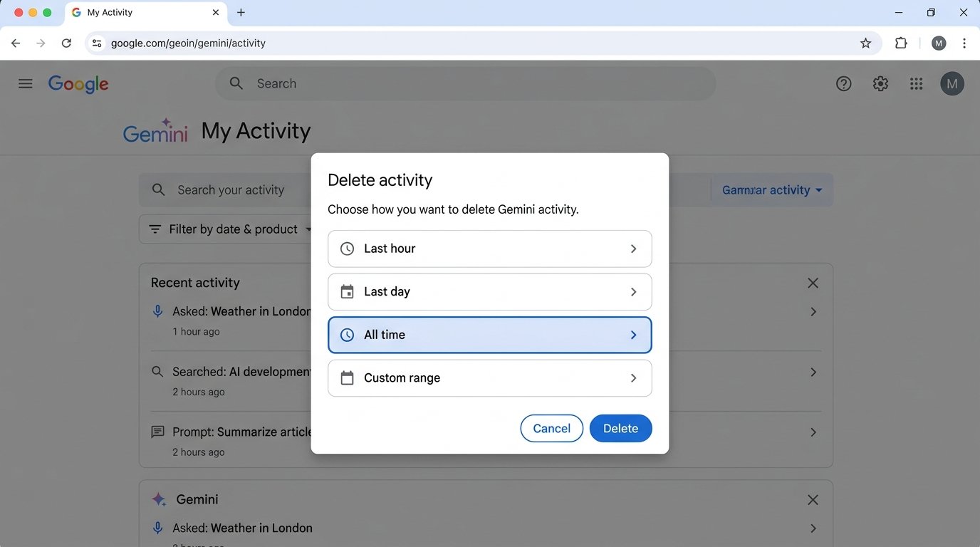Click the macOS green fullscreen button
Viewport: 980px width, 547px height.
(47, 13)
